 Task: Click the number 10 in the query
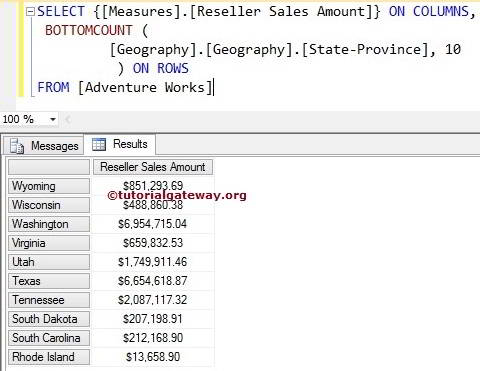click(x=453, y=50)
